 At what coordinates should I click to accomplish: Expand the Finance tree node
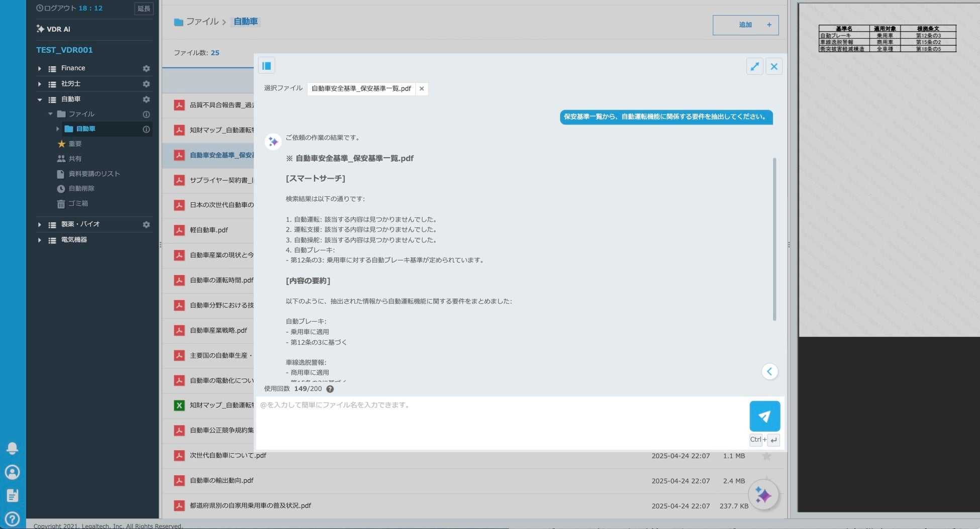click(x=40, y=68)
